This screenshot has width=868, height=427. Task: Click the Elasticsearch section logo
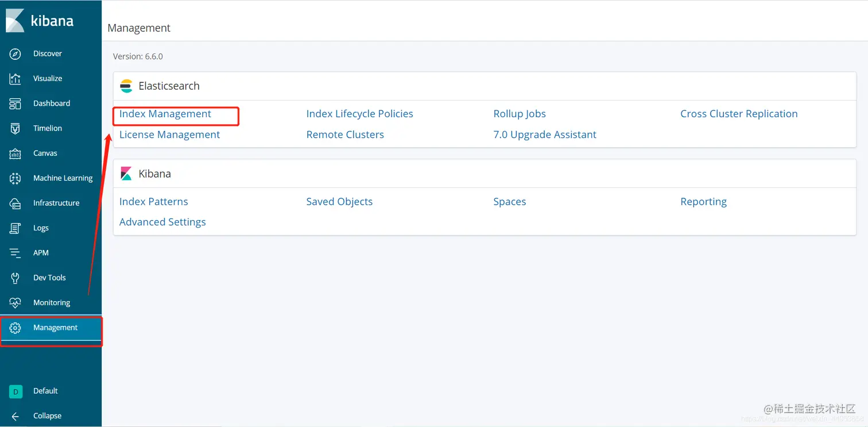[126, 86]
